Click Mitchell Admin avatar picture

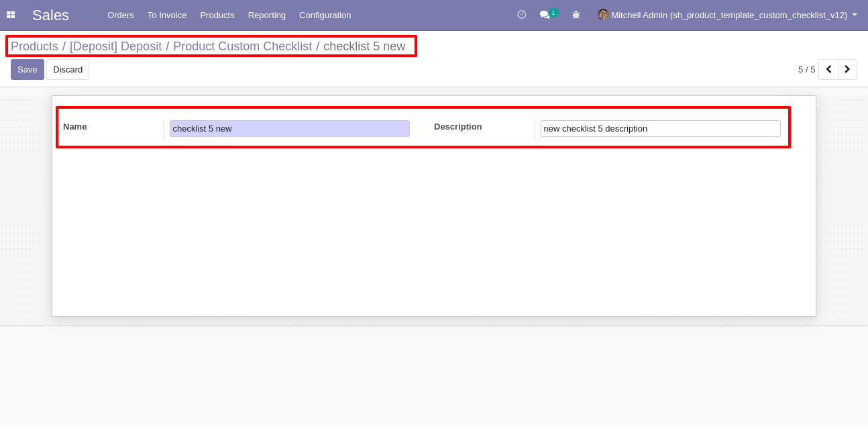click(603, 15)
